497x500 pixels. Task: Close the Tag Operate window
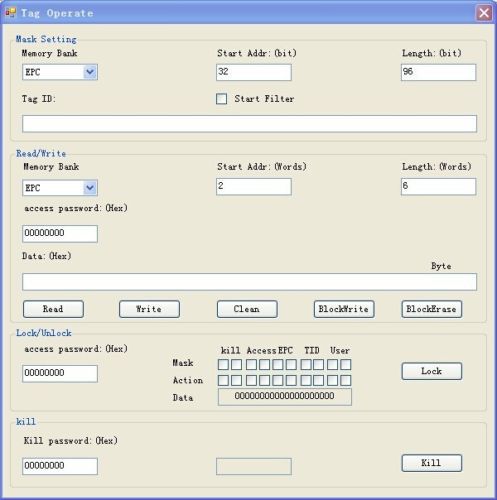click(x=484, y=13)
